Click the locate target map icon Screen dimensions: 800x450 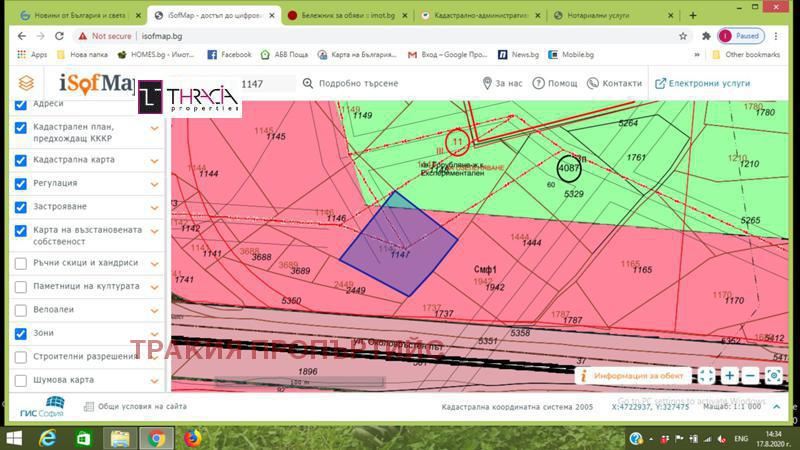pyautogui.click(x=774, y=376)
